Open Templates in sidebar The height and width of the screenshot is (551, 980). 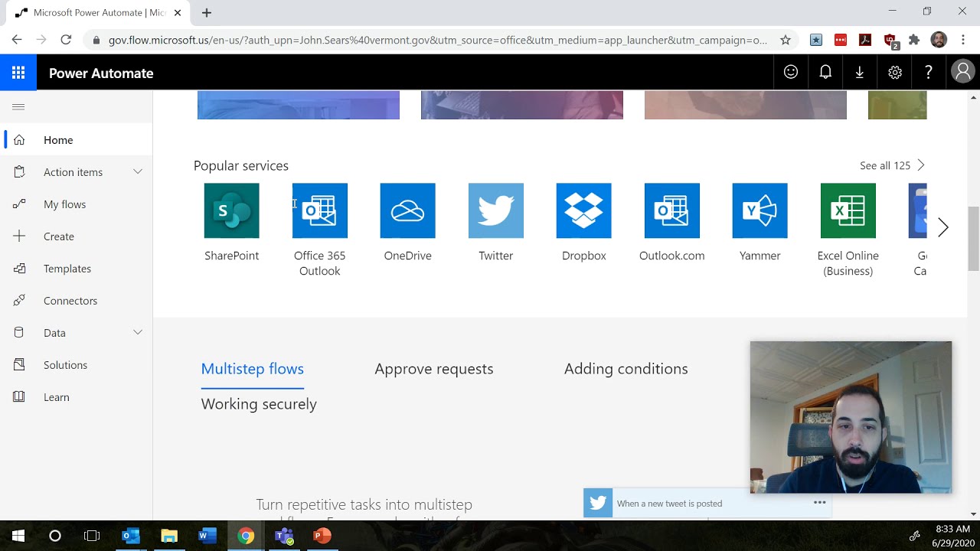[x=77, y=269]
